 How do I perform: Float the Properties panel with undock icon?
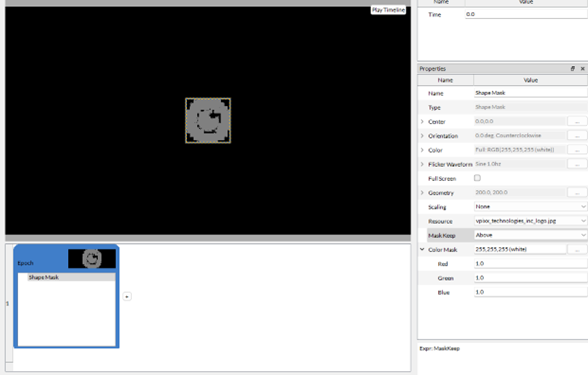573,69
